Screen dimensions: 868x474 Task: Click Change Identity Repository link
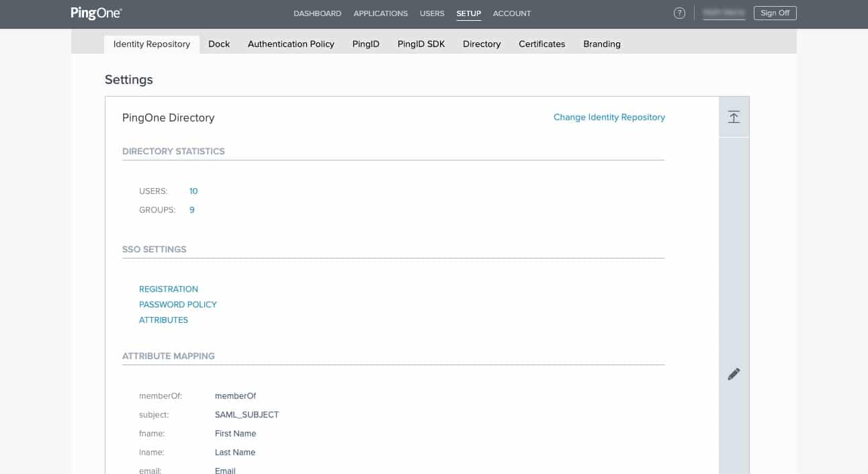pos(609,117)
